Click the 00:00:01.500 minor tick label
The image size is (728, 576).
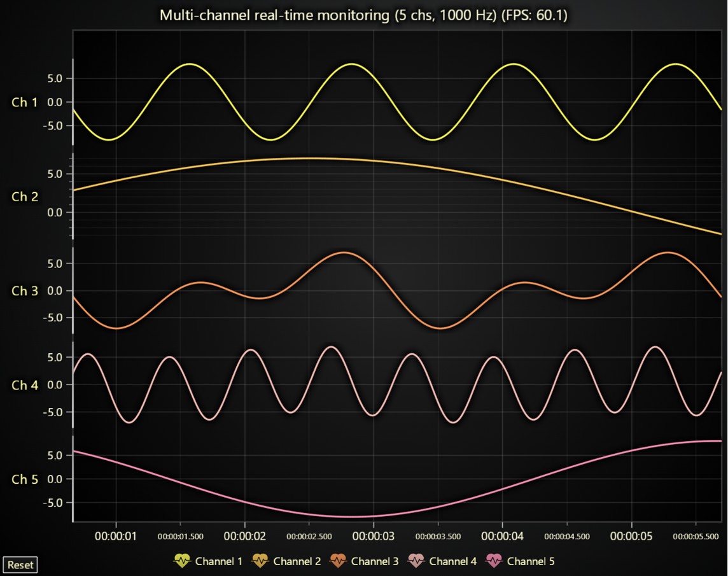point(180,537)
